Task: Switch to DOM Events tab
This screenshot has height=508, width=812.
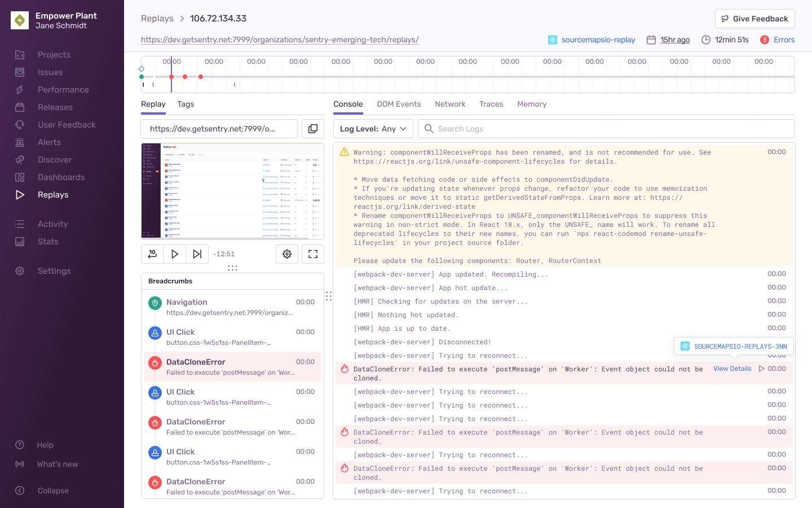Action: [399, 104]
